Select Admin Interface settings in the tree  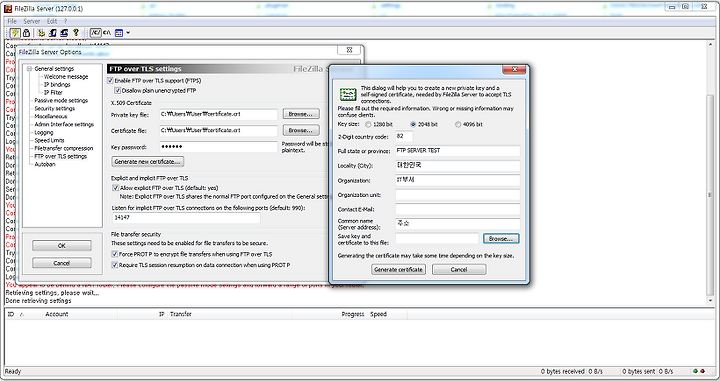tap(64, 124)
